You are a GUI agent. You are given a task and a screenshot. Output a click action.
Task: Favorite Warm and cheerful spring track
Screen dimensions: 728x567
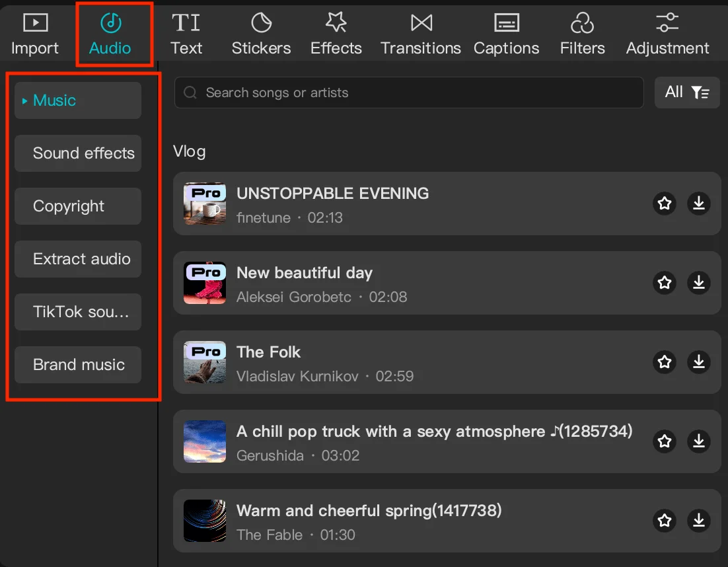[x=665, y=521]
